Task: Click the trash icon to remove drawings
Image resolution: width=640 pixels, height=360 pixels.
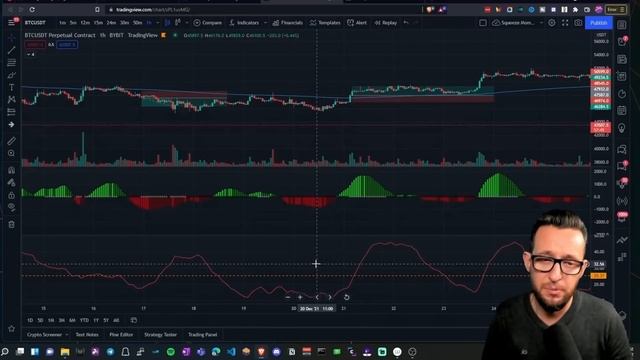Action: [x=11, y=224]
